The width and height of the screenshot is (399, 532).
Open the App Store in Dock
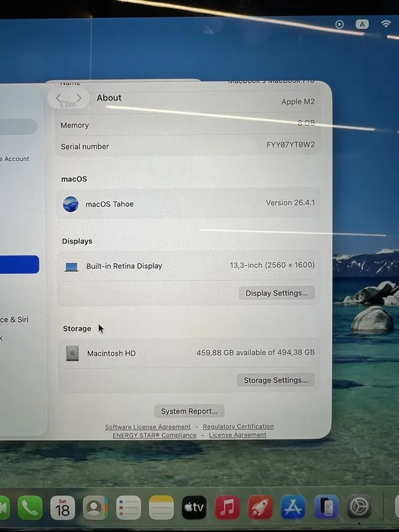(293, 508)
